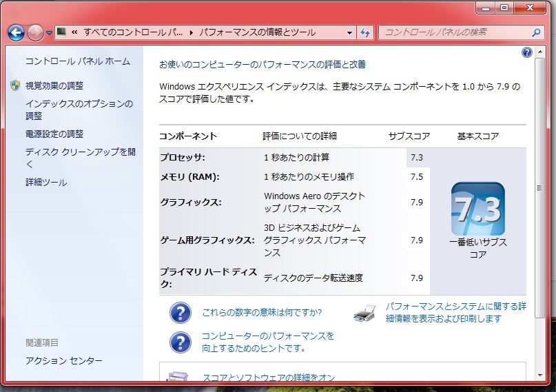
Task: Open 詳細ツール link
Action: (46, 182)
